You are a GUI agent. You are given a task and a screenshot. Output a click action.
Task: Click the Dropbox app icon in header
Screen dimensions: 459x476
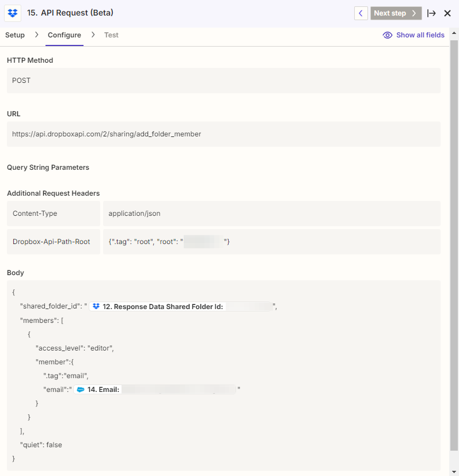click(13, 13)
